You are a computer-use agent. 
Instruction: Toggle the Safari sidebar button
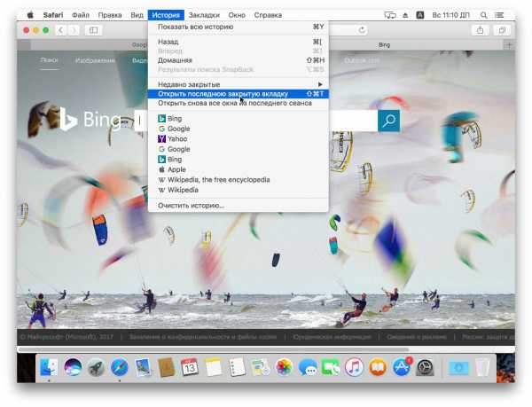[x=94, y=30]
